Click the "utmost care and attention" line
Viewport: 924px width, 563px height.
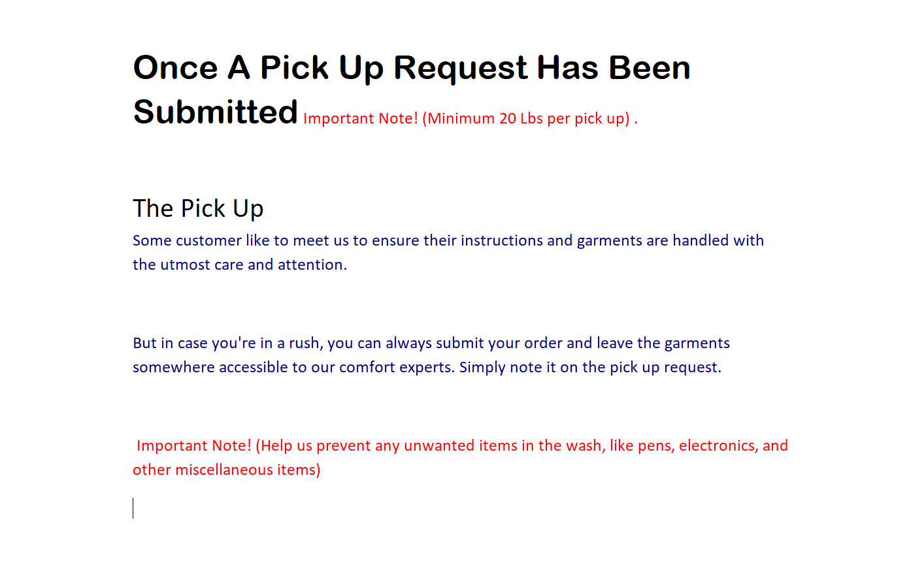point(239,265)
